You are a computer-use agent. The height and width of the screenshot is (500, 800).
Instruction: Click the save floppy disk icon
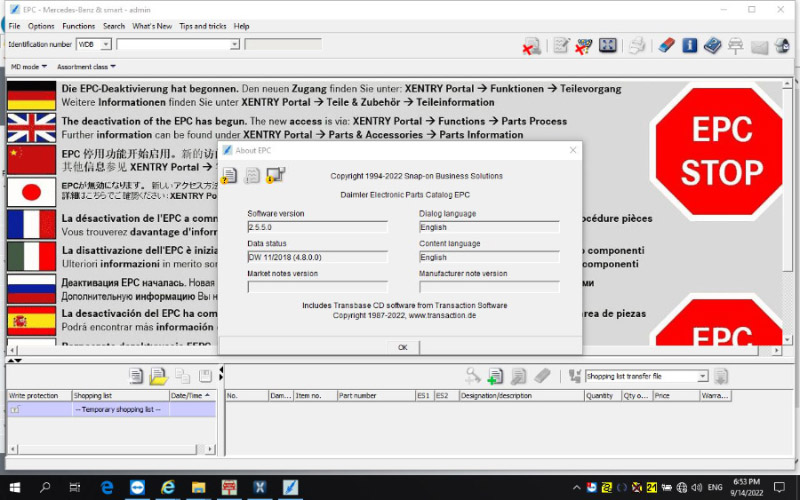pyautogui.click(x=205, y=376)
